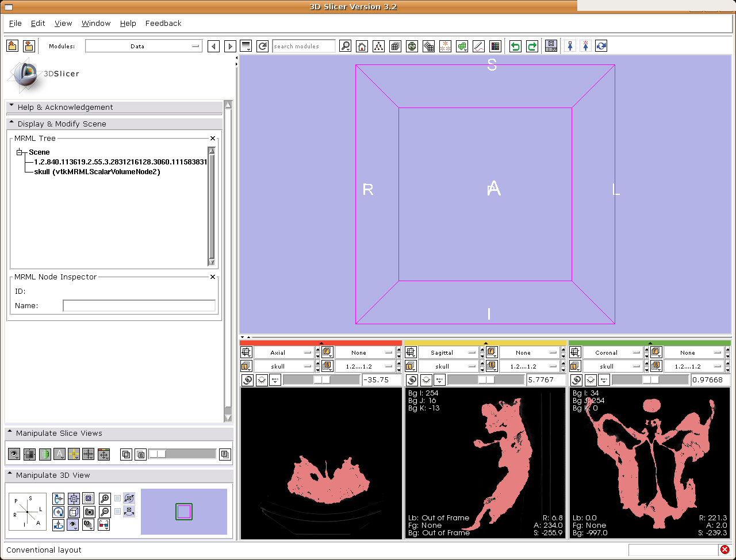The width and height of the screenshot is (736, 560).
Task: Open the Feedback menu
Action: 163,24
